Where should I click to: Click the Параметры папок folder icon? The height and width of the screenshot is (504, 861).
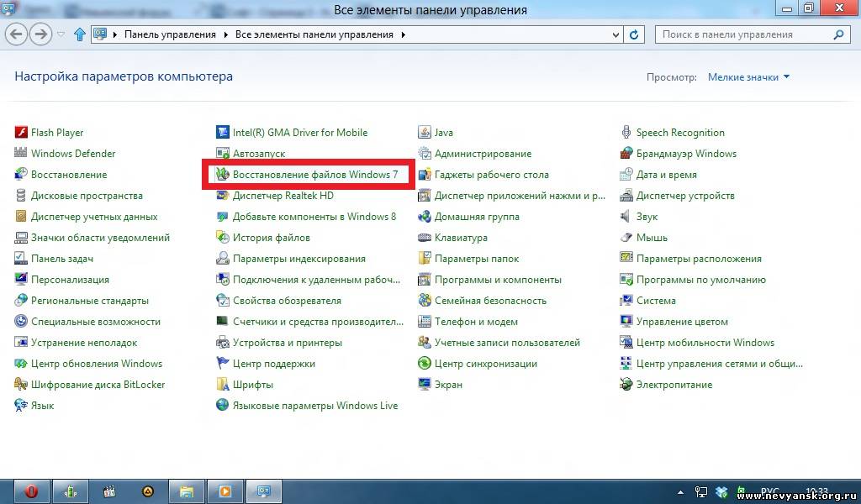coord(425,259)
